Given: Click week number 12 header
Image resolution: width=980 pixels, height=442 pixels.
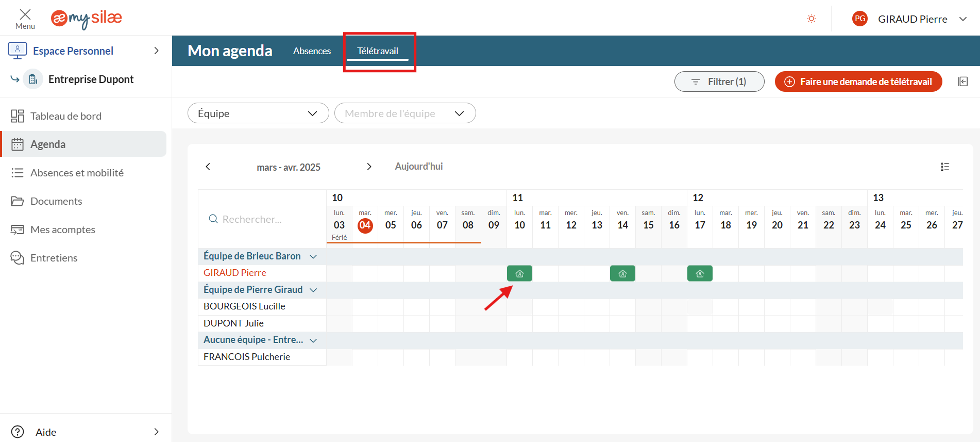Looking at the screenshot, I should click(698, 198).
